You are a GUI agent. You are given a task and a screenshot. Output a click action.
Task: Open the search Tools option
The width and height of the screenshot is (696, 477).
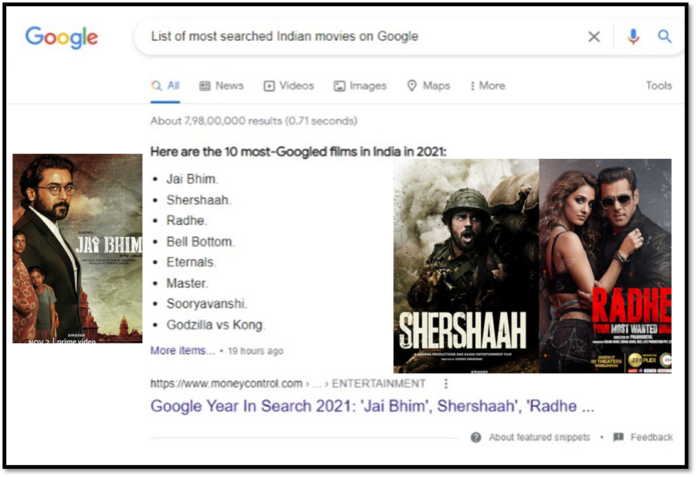[x=659, y=86]
